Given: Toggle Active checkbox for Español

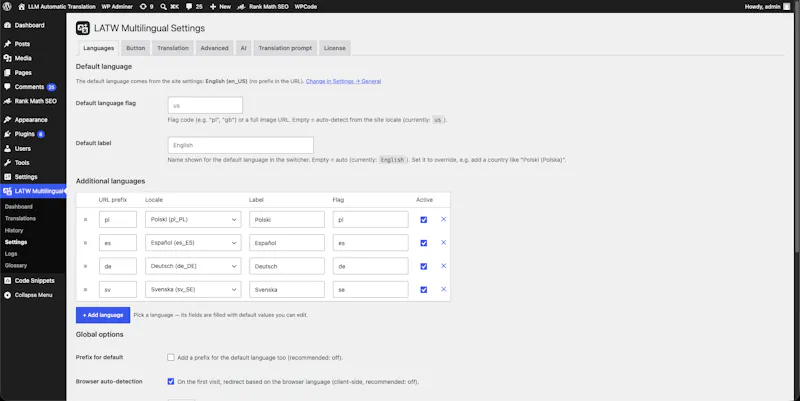Looking at the screenshot, I should click(x=423, y=243).
